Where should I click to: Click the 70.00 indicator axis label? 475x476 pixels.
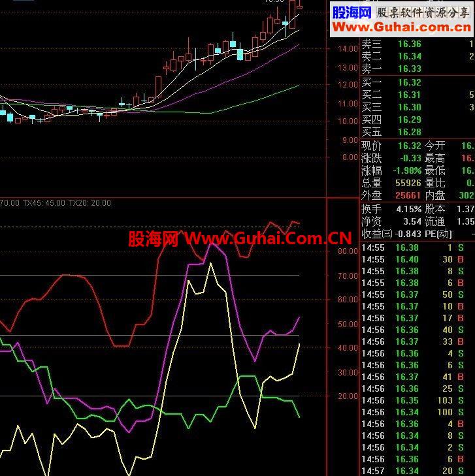tap(348, 276)
